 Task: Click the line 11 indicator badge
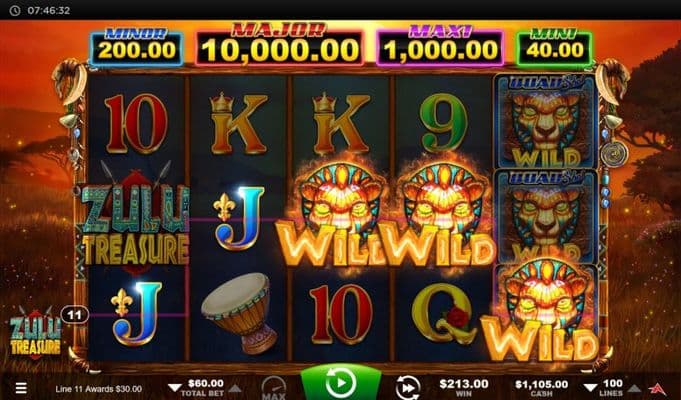(x=75, y=315)
